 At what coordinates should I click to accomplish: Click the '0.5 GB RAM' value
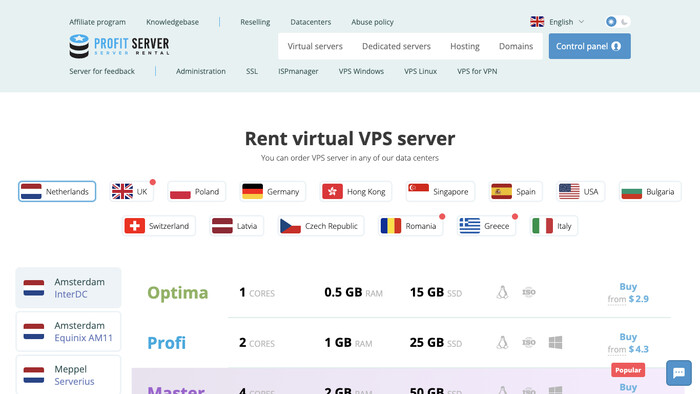[353, 292]
